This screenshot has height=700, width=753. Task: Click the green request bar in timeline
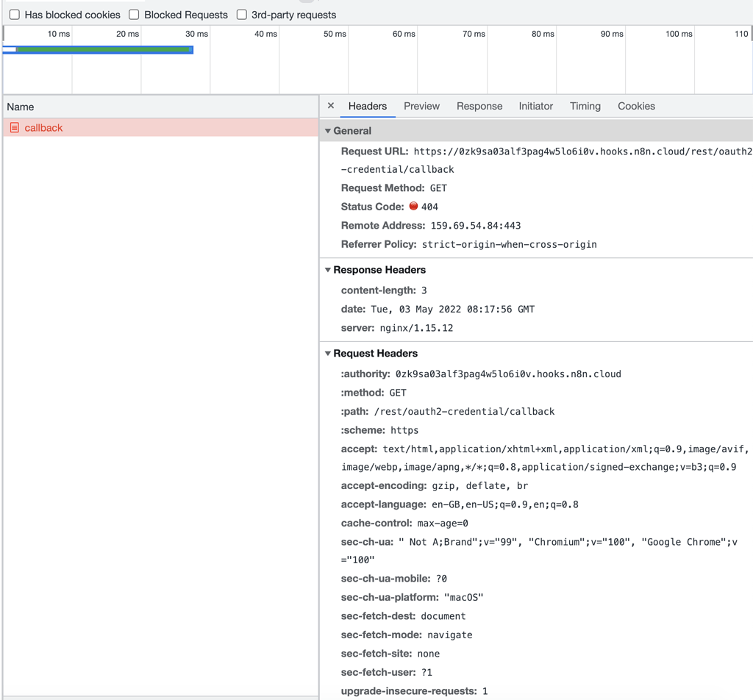(x=103, y=49)
